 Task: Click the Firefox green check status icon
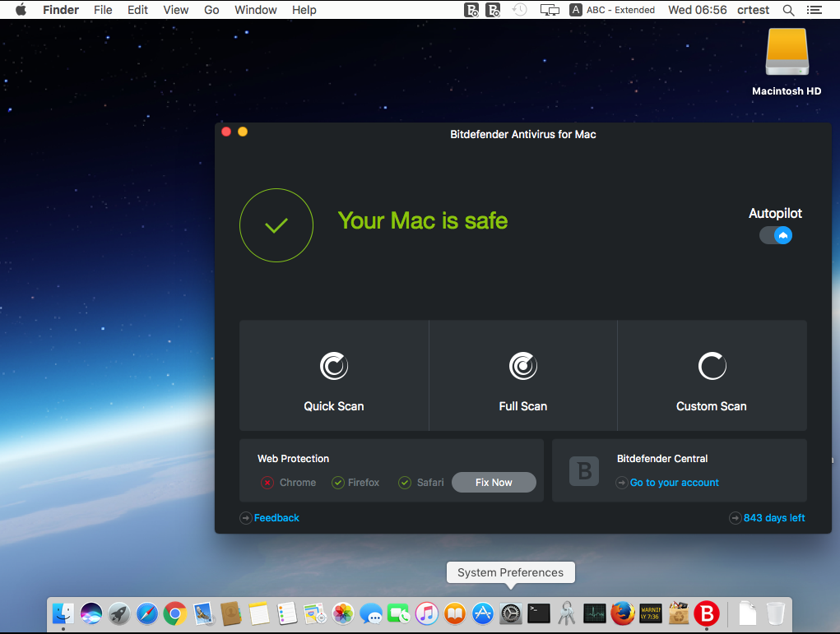click(338, 483)
